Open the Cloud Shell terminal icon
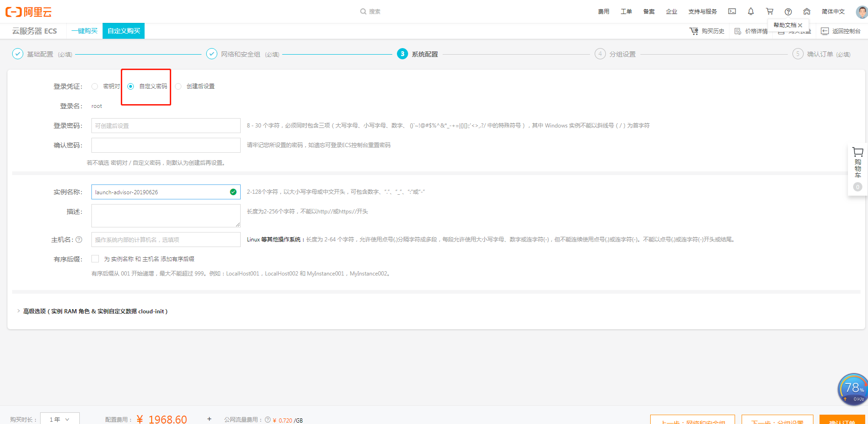Viewport: 868px width, 424px height. click(x=732, y=12)
